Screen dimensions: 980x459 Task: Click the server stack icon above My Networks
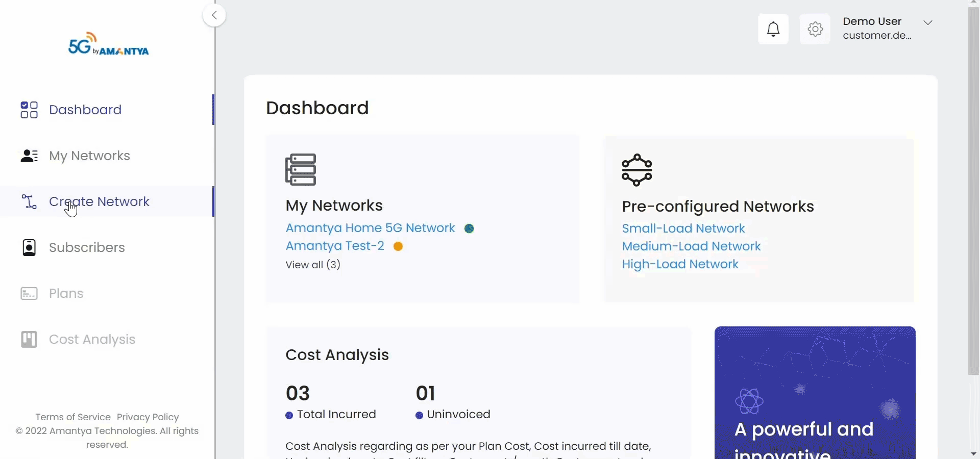(301, 169)
